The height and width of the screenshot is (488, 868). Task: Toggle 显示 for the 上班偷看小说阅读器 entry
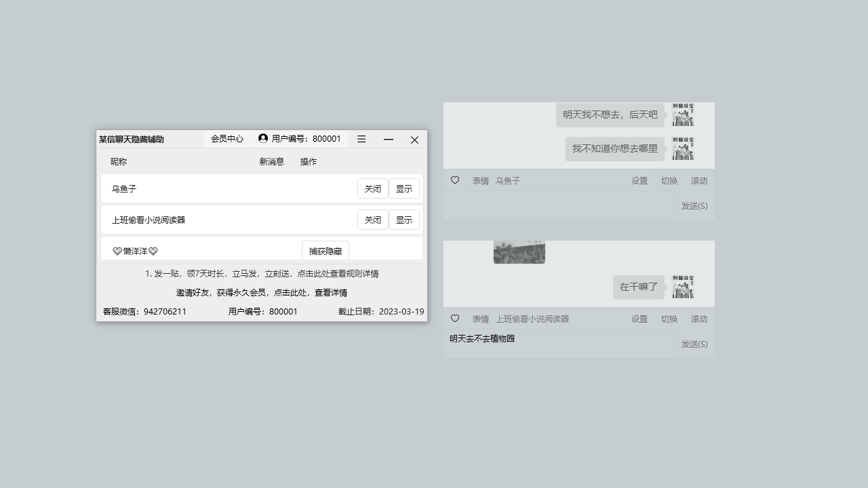pos(404,220)
